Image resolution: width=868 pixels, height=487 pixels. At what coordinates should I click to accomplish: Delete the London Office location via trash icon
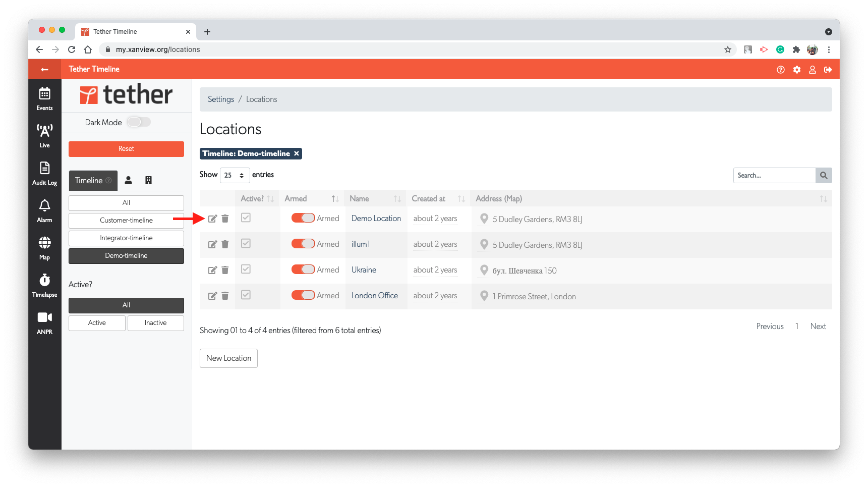point(225,296)
